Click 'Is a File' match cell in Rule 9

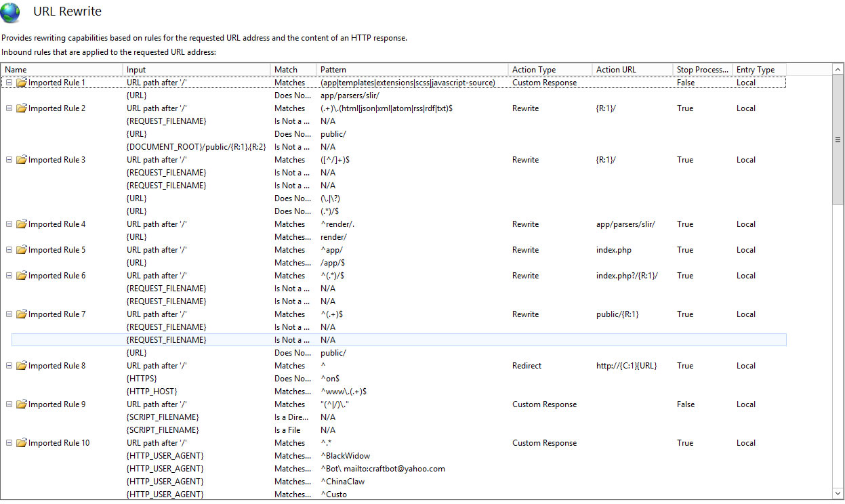(x=287, y=430)
